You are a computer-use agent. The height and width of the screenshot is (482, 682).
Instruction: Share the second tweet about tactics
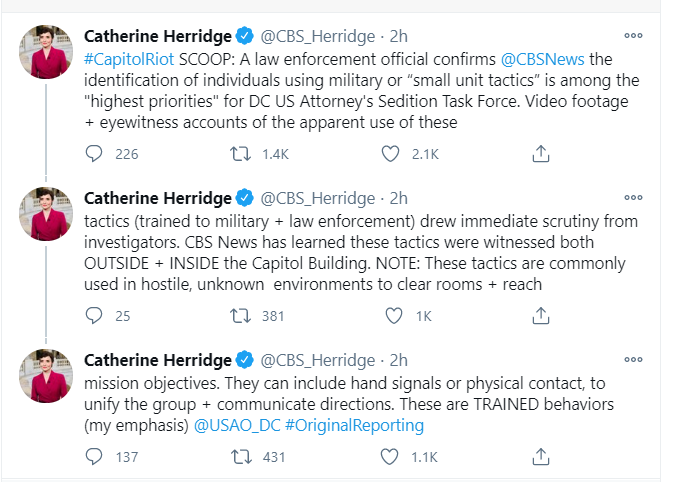pyautogui.click(x=541, y=315)
